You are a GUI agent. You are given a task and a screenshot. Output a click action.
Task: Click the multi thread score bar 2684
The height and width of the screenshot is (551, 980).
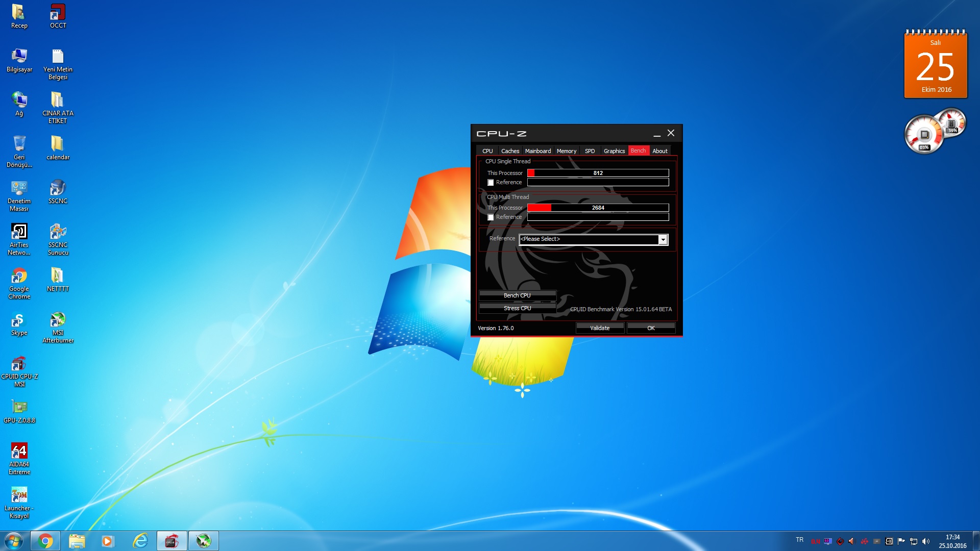click(x=598, y=208)
